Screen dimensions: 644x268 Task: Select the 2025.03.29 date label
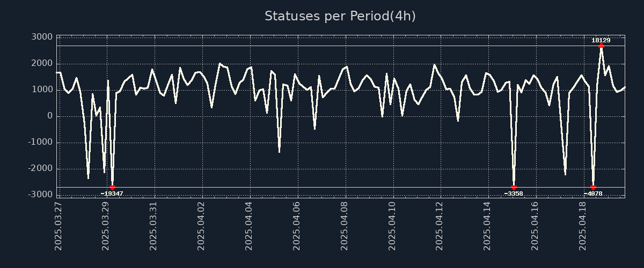point(106,226)
